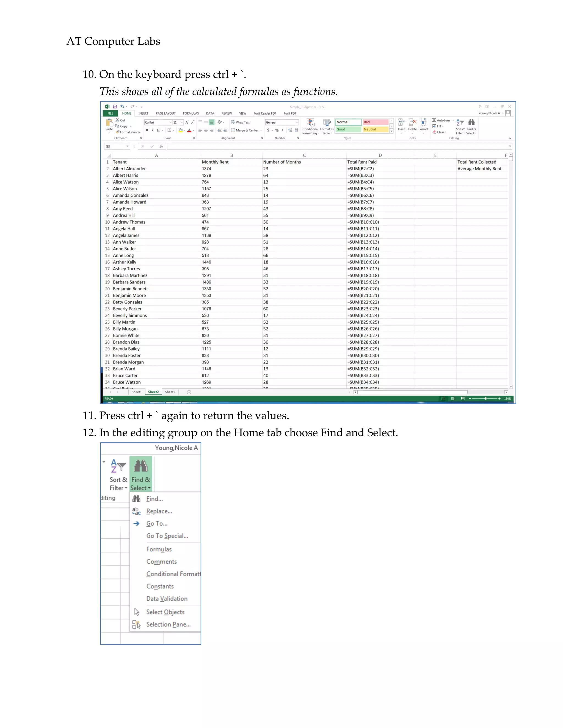
Task: Open the General number format dropdown
Action: pyautogui.click(x=297, y=122)
